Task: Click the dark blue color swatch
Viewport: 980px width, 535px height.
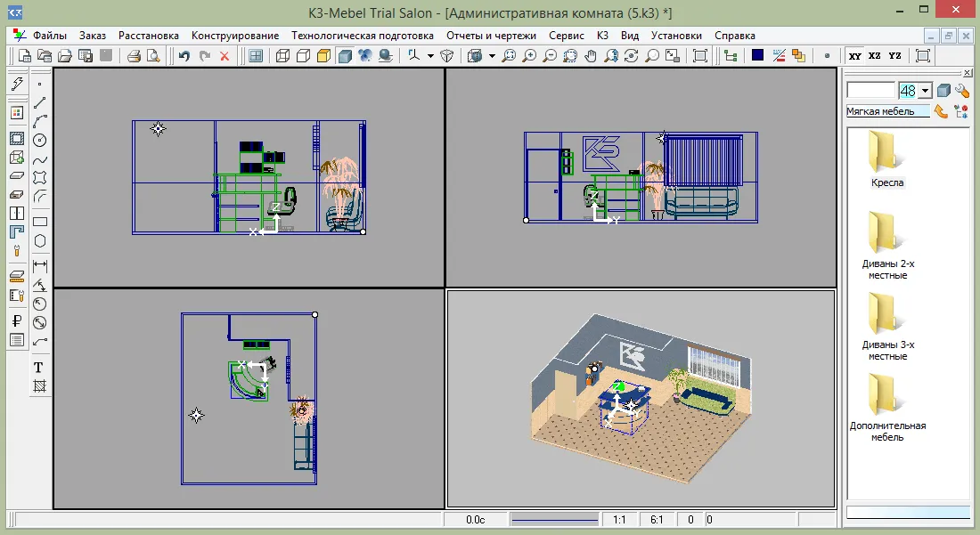Action: [757, 55]
